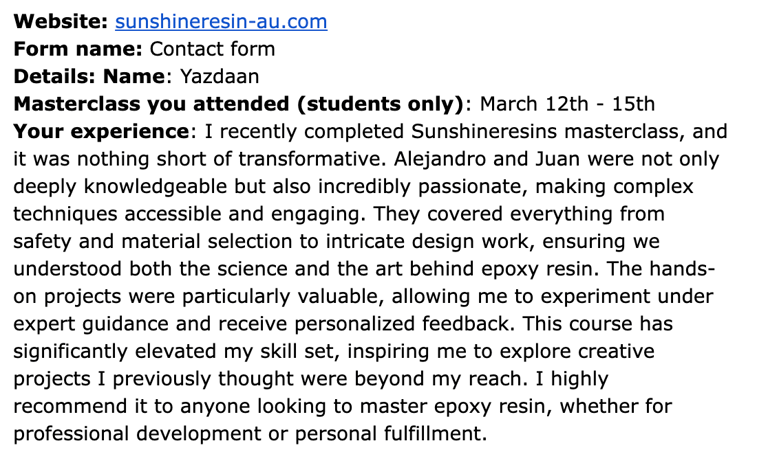Click the word "significantly" in the paragraph

coord(71,352)
